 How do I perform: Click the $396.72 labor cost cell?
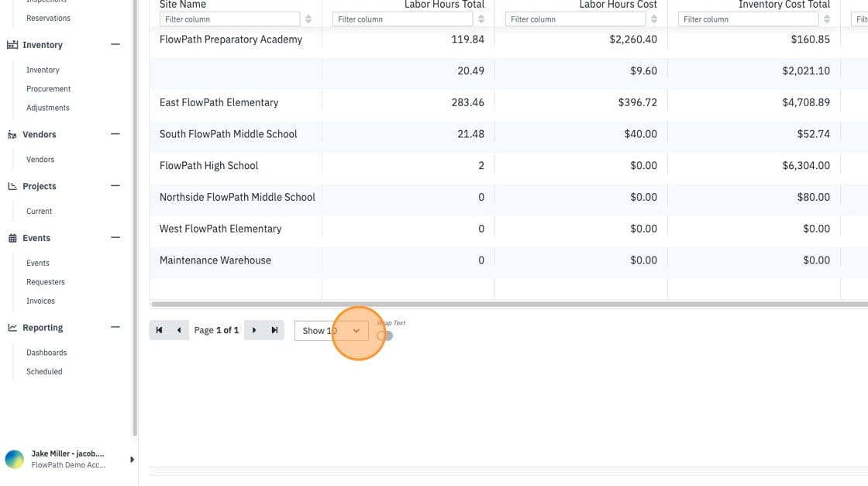(x=638, y=102)
